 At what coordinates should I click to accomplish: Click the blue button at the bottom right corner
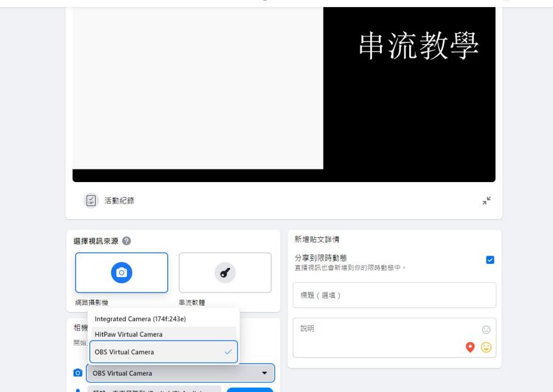tap(250, 390)
